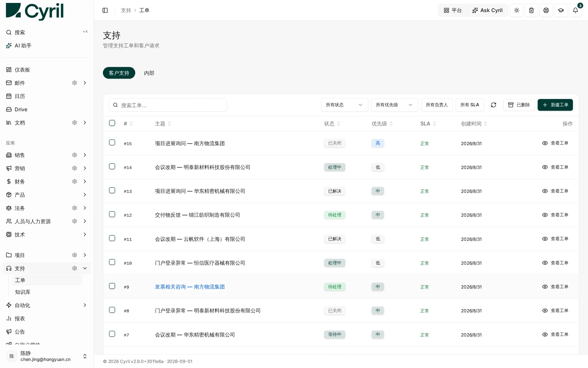Screen dimensions: 588x368
Task: Click the lifebuoy help icon
Action: coord(546,10)
